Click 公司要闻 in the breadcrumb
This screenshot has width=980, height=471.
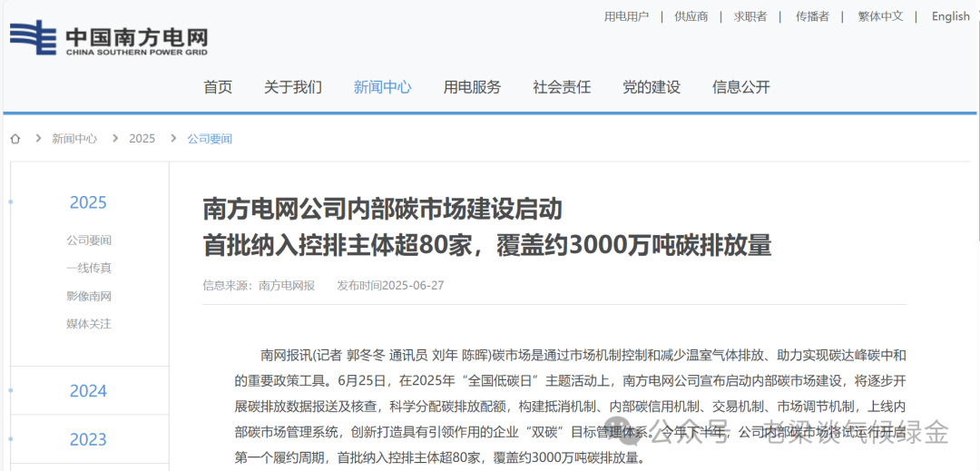pos(210,139)
